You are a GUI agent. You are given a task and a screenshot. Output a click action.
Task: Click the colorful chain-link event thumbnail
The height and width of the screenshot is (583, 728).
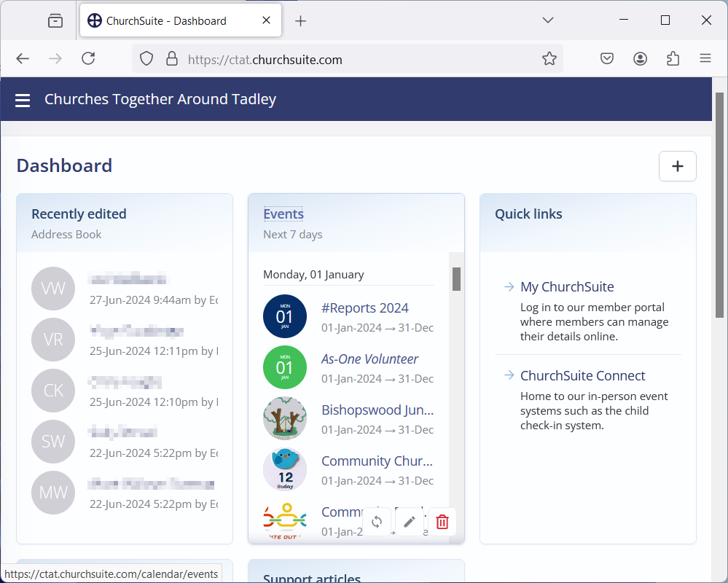pos(285,520)
